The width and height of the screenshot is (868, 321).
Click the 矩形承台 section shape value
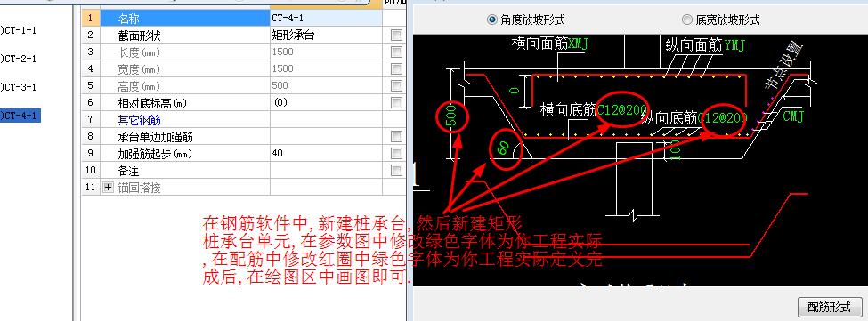pos(326,36)
